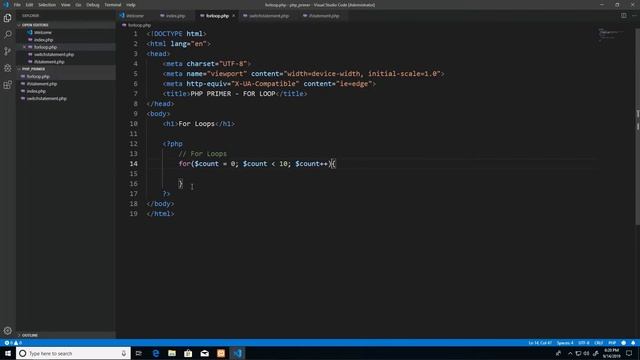Open the Debug view in activity bar
This screenshot has height=360, width=640.
tap(7, 68)
